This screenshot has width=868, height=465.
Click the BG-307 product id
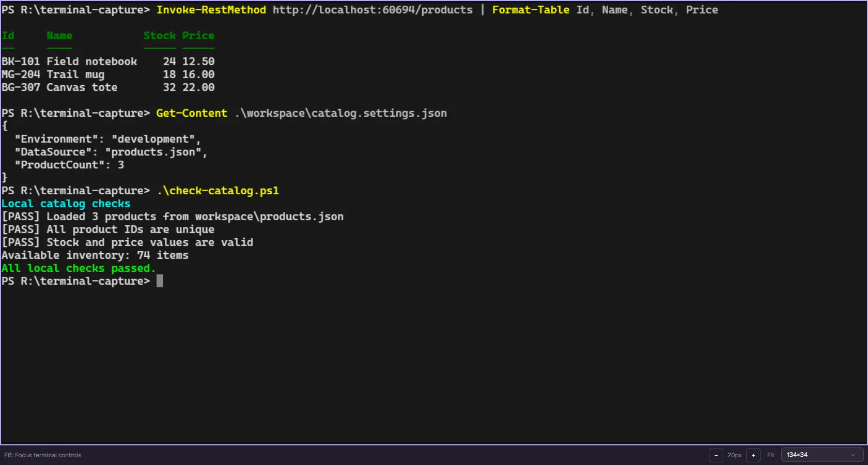click(21, 87)
